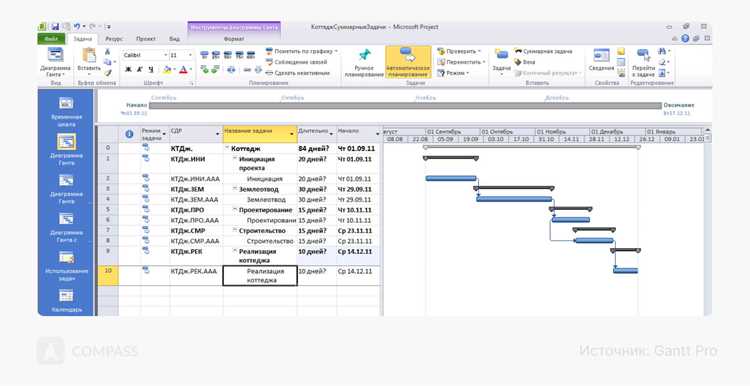This screenshot has height=386, width=750.
Task: Toggle italic К formatting
Action: tap(139, 70)
